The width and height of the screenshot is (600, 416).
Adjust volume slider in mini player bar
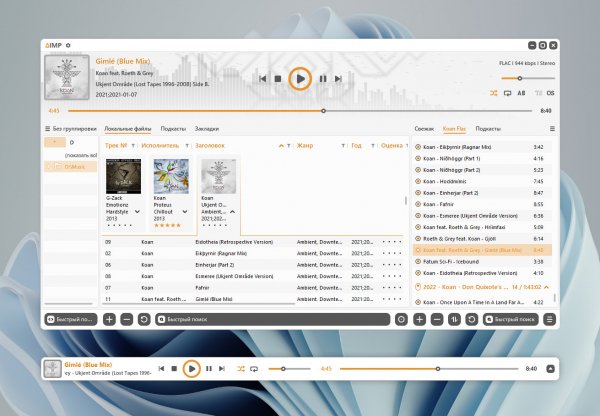point(290,369)
